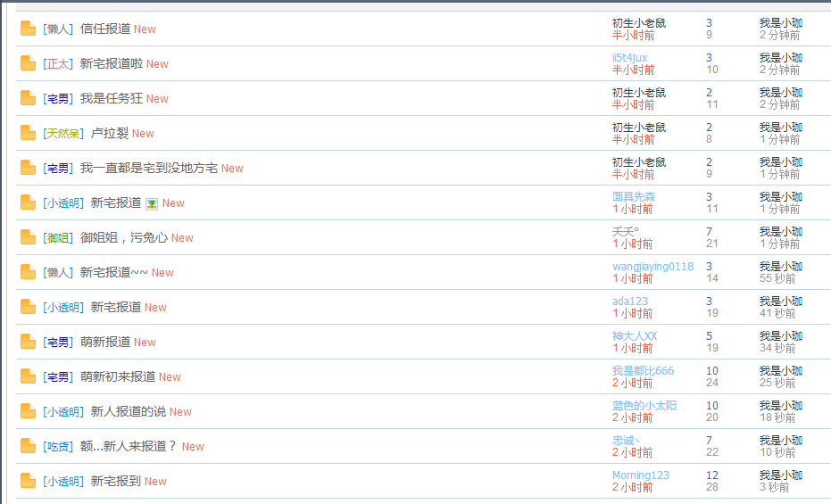This screenshot has height=504, width=831.
Task: View author profile wangjiaying0118
Action: tap(652, 267)
